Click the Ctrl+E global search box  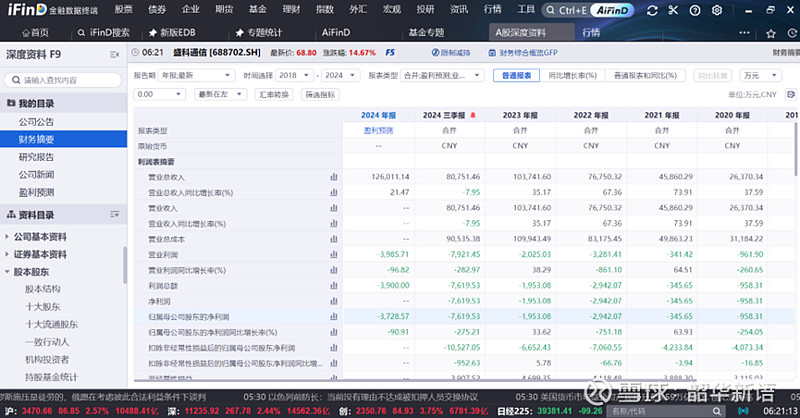coord(567,10)
